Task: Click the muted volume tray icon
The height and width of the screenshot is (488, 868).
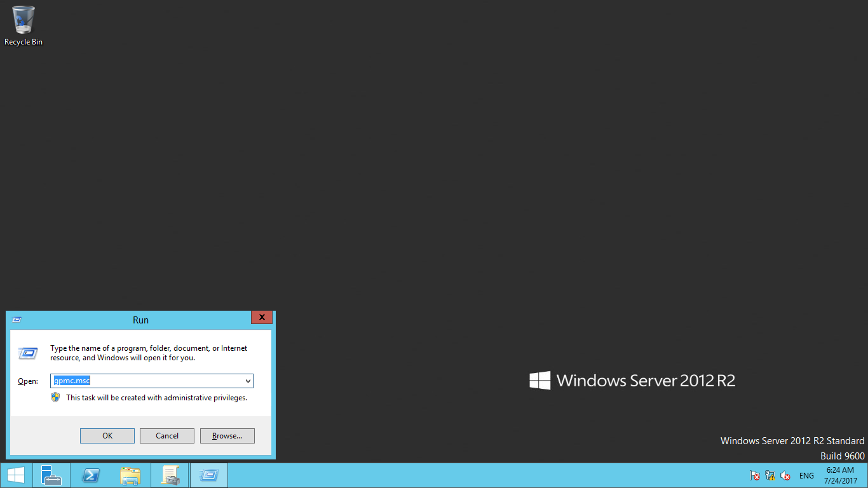Action: 786,475
